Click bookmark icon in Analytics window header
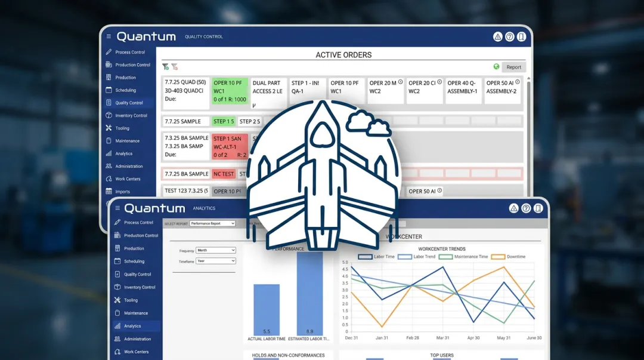The height and width of the screenshot is (360, 644). [x=538, y=208]
